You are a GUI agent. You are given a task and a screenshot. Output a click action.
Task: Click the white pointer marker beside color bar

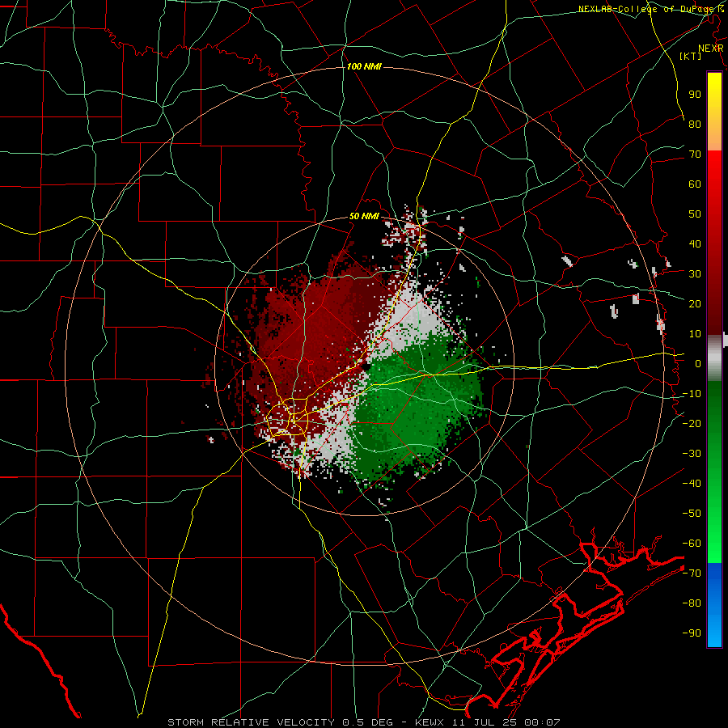pyautogui.click(x=726, y=340)
